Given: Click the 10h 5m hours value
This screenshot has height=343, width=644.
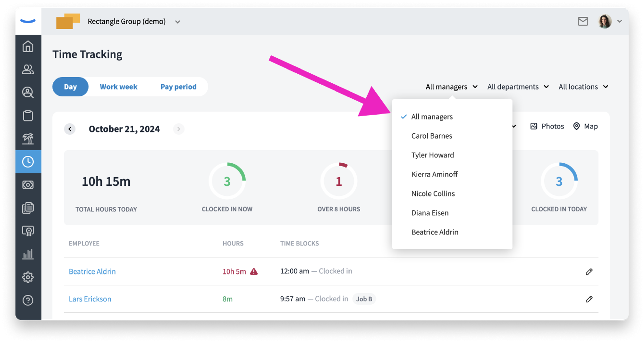Looking at the screenshot, I should [234, 271].
